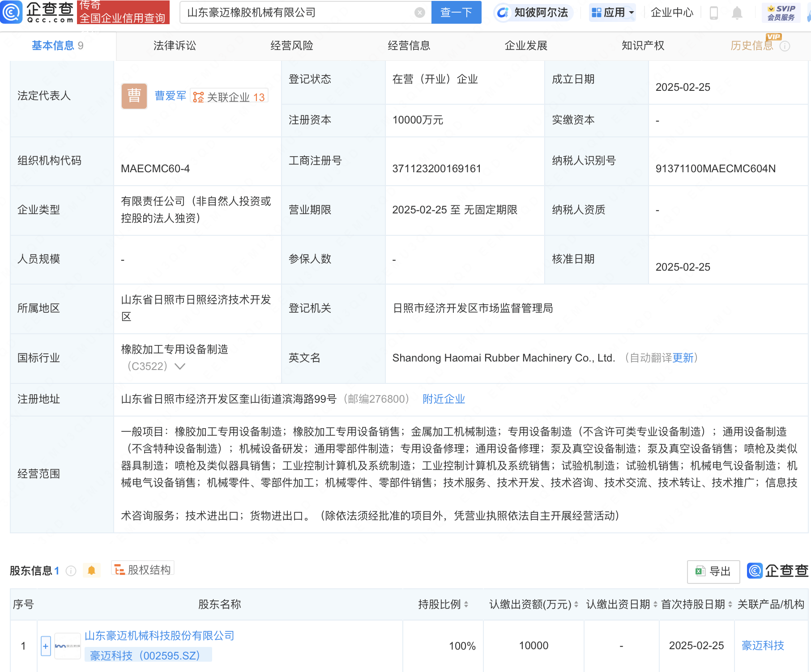Click info icon next to 历史信息
Screen dimensions: 811x672
[x=785, y=46]
